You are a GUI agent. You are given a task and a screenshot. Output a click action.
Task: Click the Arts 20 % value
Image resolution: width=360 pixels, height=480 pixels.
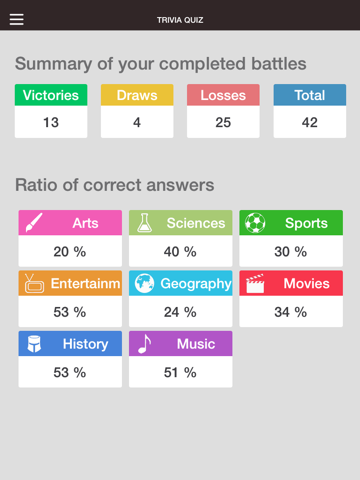pyautogui.click(x=70, y=252)
